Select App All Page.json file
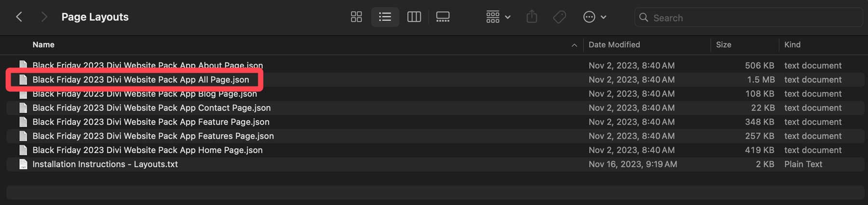 [x=141, y=80]
